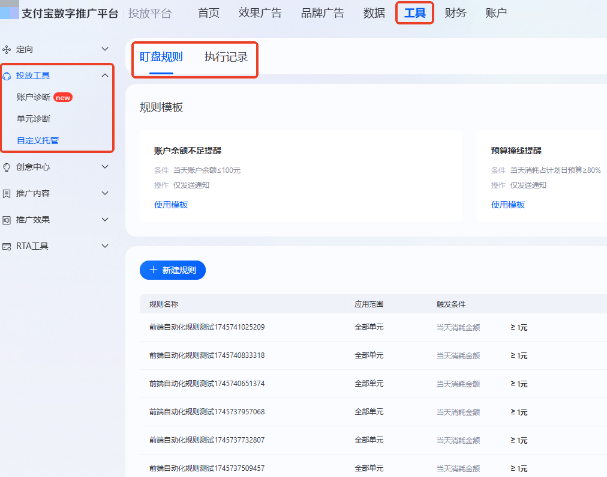
Task: Open the 数据 top menu
Action: pyautogui.click(x=374, y=13)
